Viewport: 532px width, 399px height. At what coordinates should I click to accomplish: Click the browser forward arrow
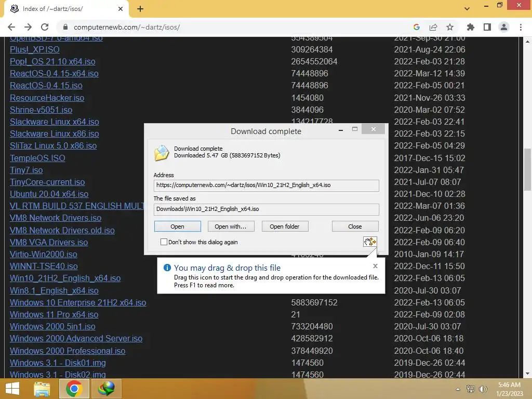tap(28, 27)
